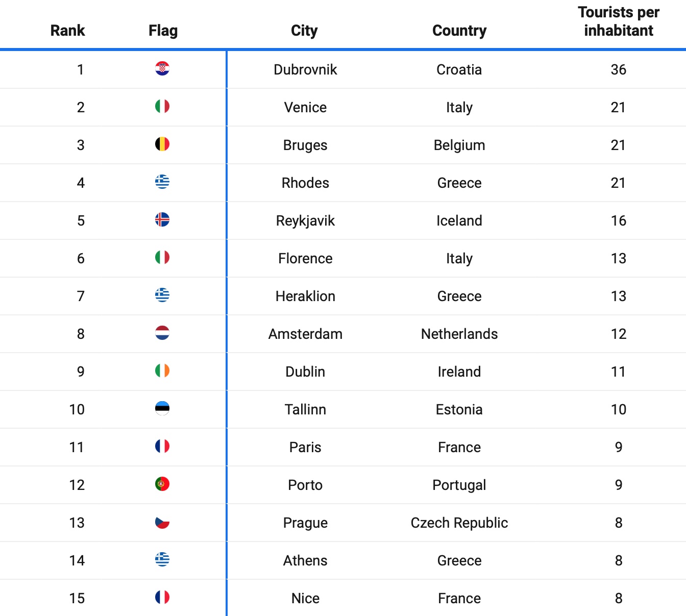Click the Greece flag beside Rhodes
Screen dimensions: 686x616
pos(162,182)
